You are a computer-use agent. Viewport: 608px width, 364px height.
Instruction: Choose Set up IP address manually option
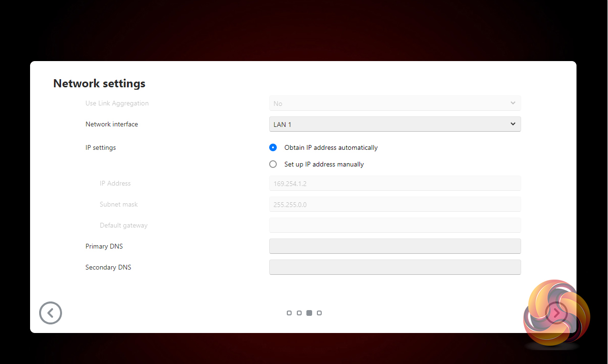[x=273, y=164]
